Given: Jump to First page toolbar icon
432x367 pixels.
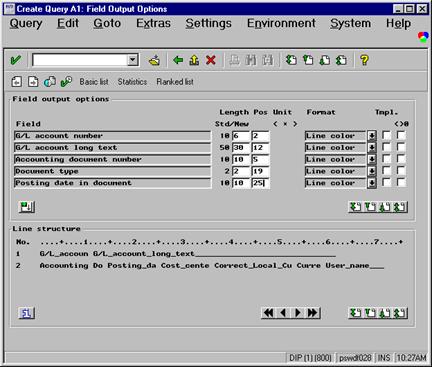Looking at the screenshot, I should [291, 60].
